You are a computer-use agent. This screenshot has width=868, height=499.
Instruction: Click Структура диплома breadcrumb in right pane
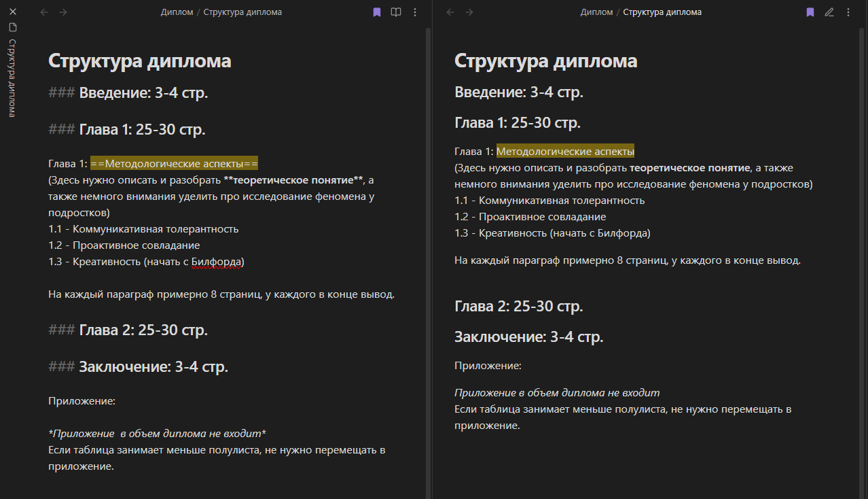(662, 12)
